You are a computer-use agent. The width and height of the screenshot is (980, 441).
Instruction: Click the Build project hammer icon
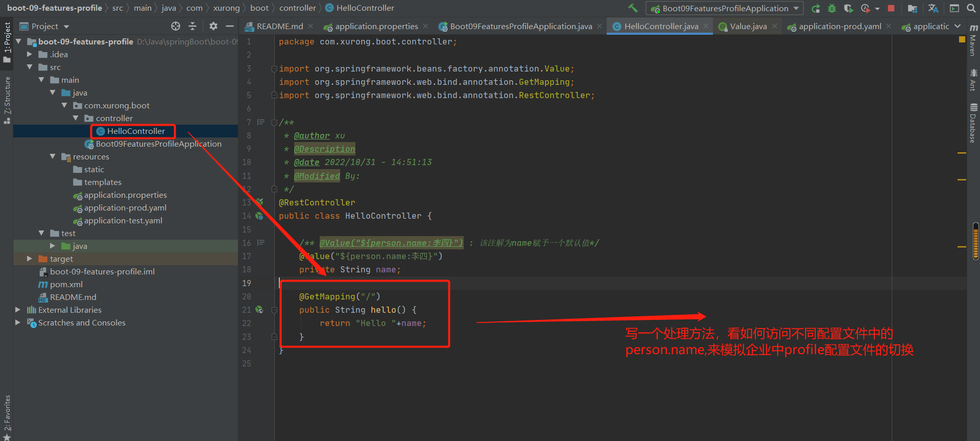point(633,8)
